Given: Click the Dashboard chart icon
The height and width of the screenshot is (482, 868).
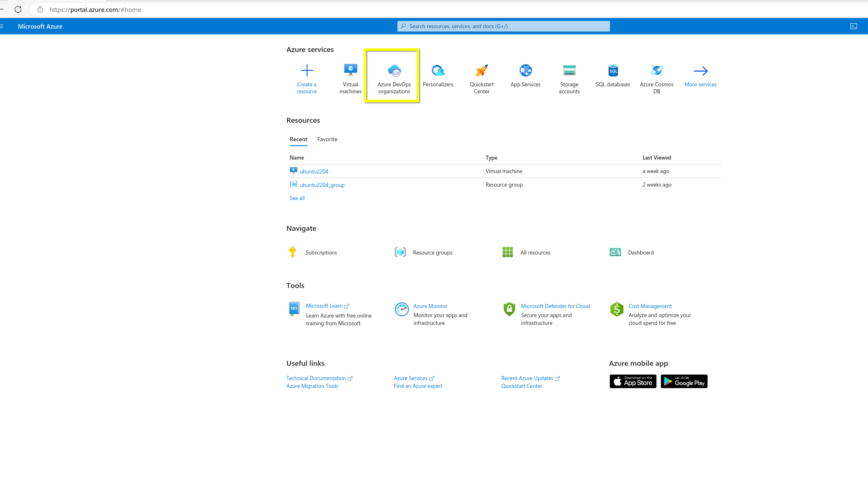Looking at the screenshot, I should click(x=615, y=252).
